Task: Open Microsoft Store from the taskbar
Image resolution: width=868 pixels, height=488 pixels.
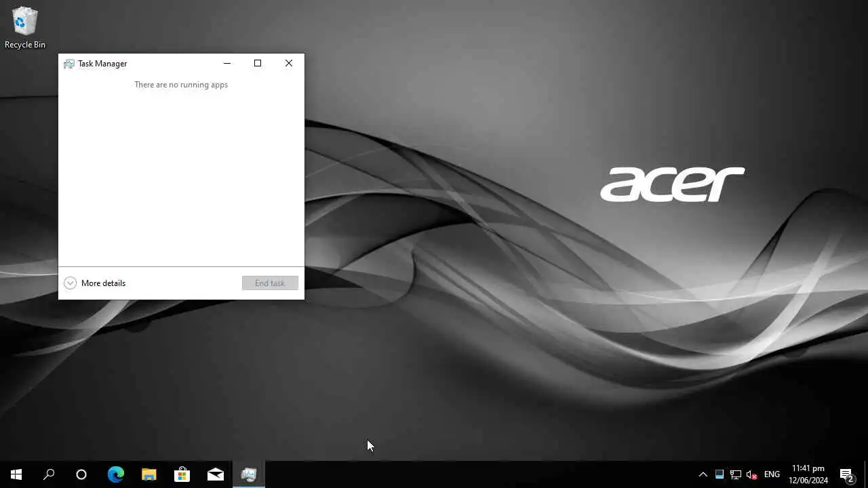Action: [182, 474]
